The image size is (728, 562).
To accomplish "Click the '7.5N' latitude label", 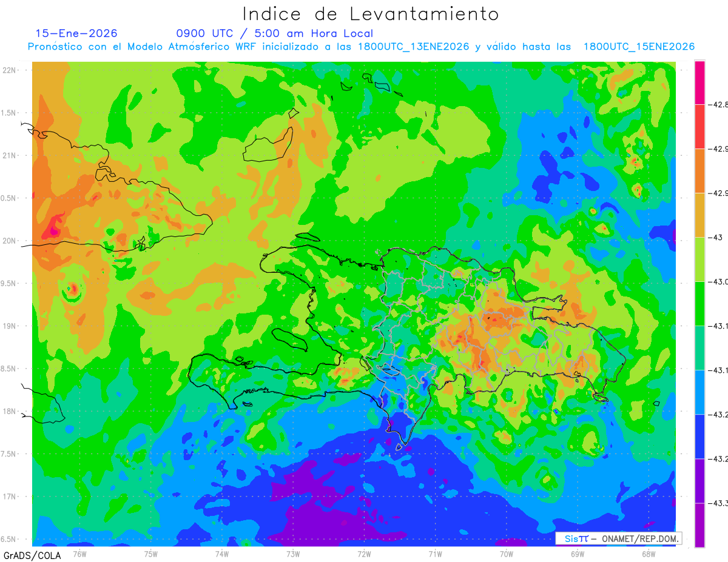I will point(8,454).
